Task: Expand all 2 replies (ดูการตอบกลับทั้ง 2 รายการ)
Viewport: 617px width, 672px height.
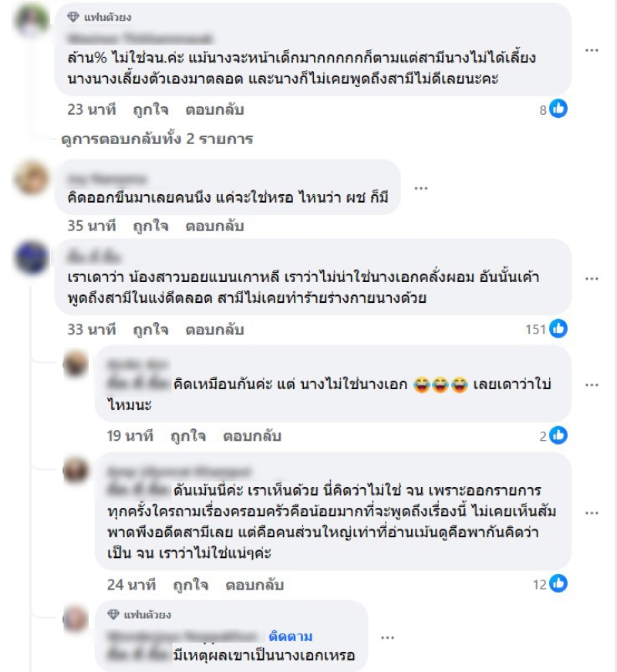Action: (157, 139)
